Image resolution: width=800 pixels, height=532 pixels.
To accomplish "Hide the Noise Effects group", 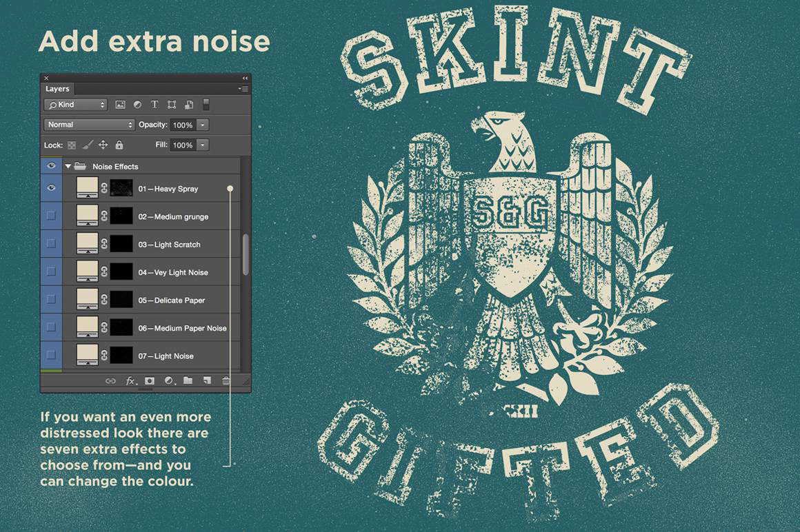I will (x=51, y=165).
